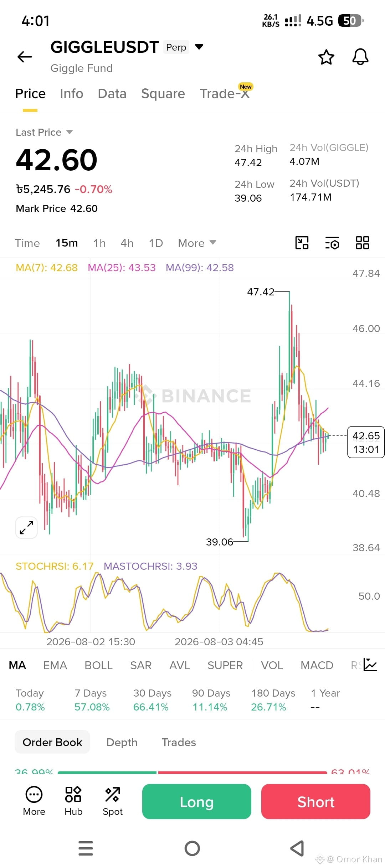Select the 15m interval
The width and height of the screenshot is (385, 868).
click(x=67, y=243)
